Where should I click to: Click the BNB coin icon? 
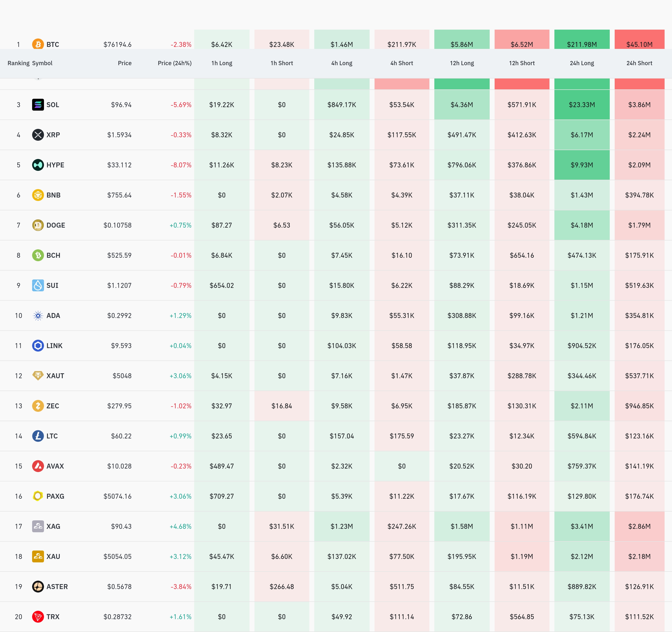pos(38,195)
